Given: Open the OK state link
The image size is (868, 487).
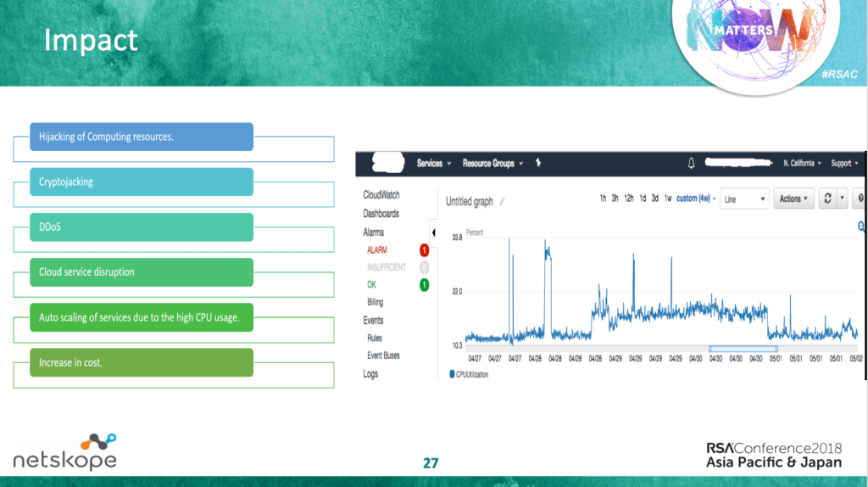Looking at the screenshot, I should pos(371,285).
